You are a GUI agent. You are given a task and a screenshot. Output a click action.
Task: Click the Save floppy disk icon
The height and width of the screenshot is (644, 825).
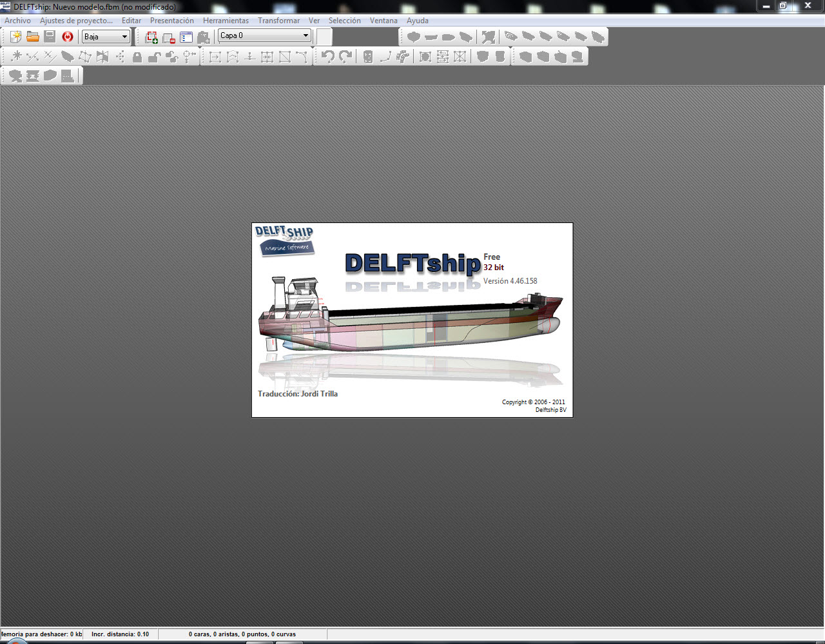click(50, 37)
